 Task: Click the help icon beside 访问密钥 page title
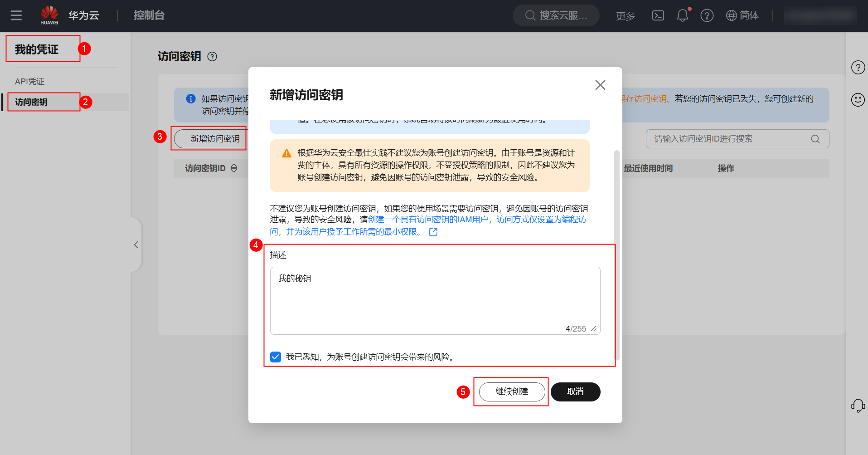coord(212,56)
